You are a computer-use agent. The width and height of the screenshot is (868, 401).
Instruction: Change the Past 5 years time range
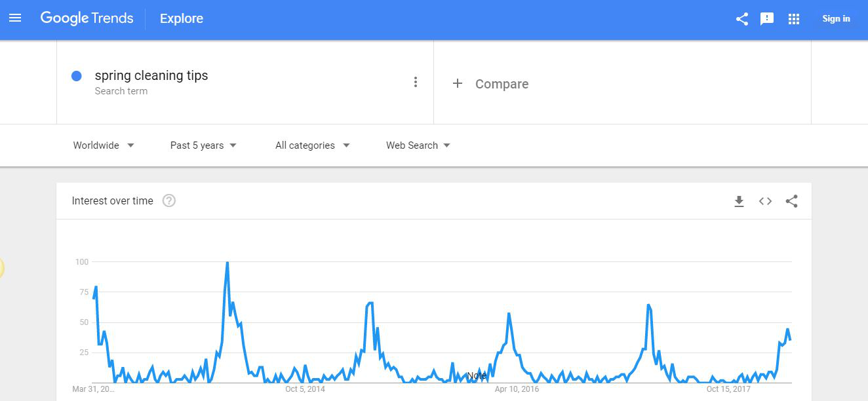click(x=203, y=145)
